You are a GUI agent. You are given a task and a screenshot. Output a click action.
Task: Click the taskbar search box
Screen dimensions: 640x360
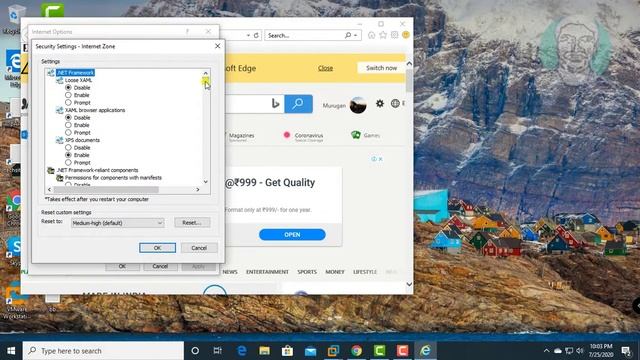103,351
